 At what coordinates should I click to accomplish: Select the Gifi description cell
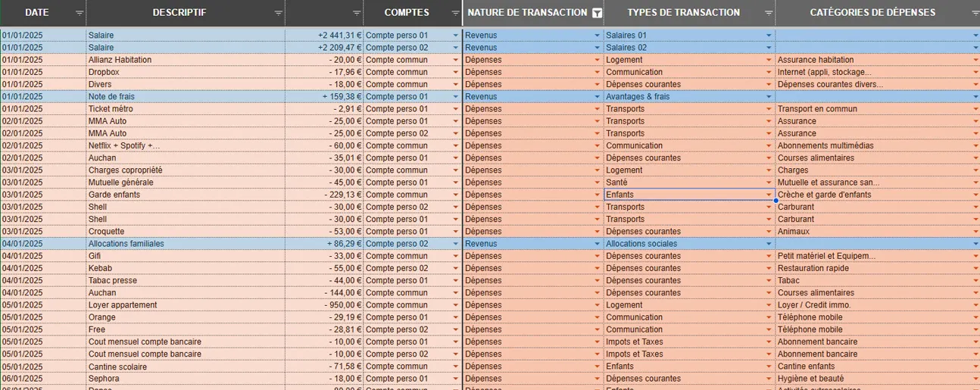(186, 256)
